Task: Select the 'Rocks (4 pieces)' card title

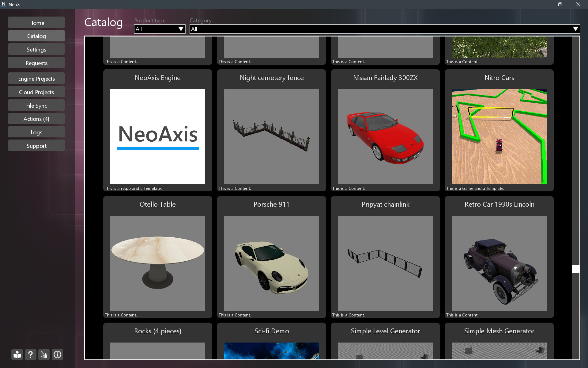Action: 158,331
